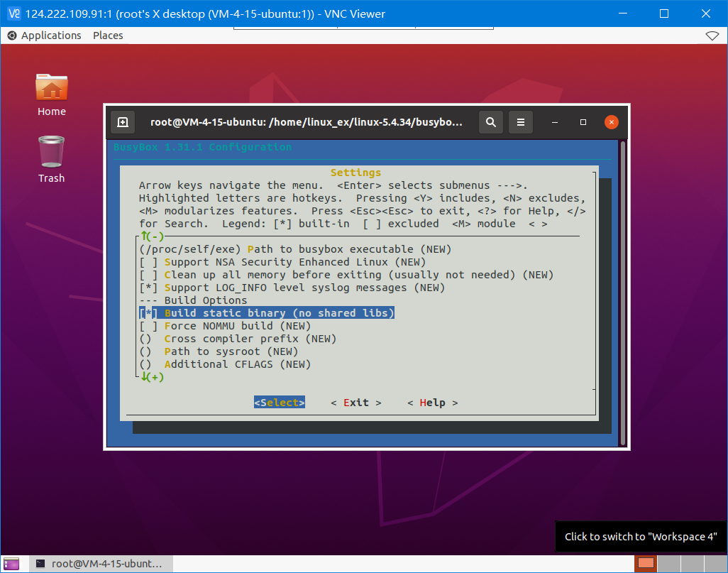
Task: Click the < Help > button
Action: coord(433,403)
